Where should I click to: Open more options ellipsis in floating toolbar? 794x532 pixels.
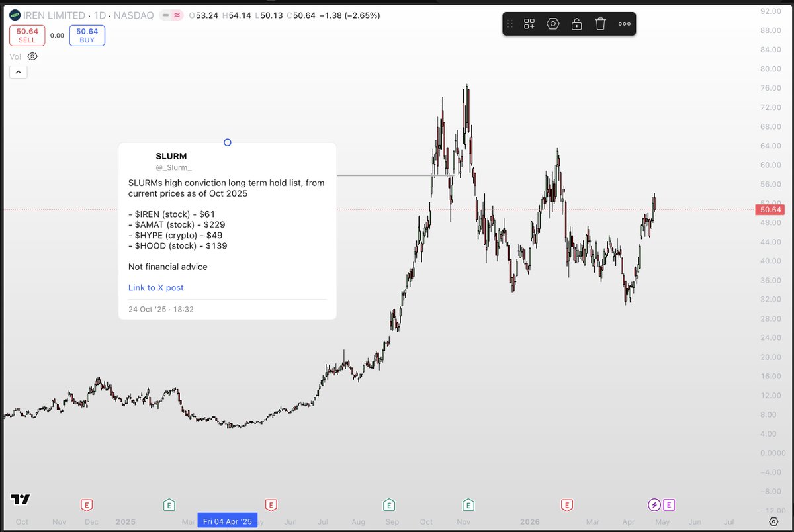point(624,24)
